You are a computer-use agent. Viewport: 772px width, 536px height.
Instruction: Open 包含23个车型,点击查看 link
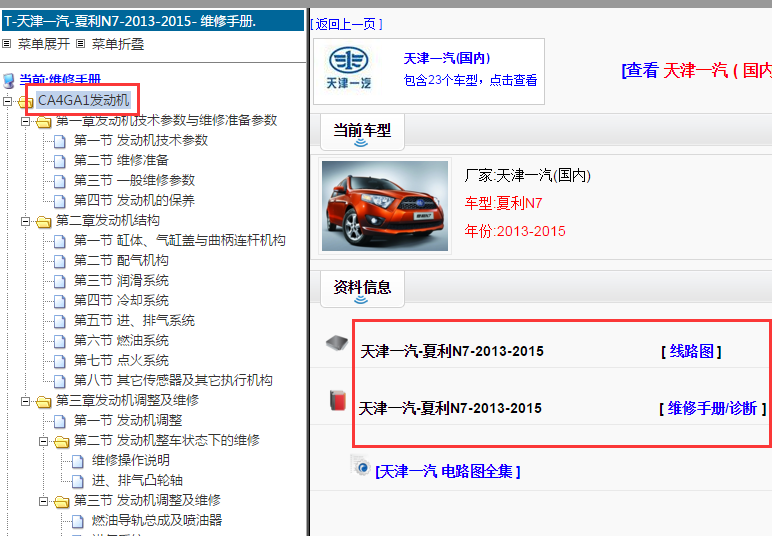(470, 80)
